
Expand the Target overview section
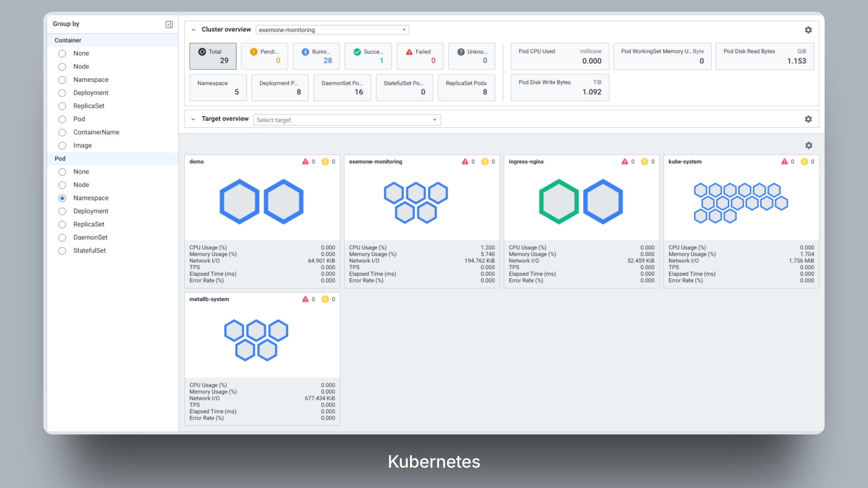193,119
